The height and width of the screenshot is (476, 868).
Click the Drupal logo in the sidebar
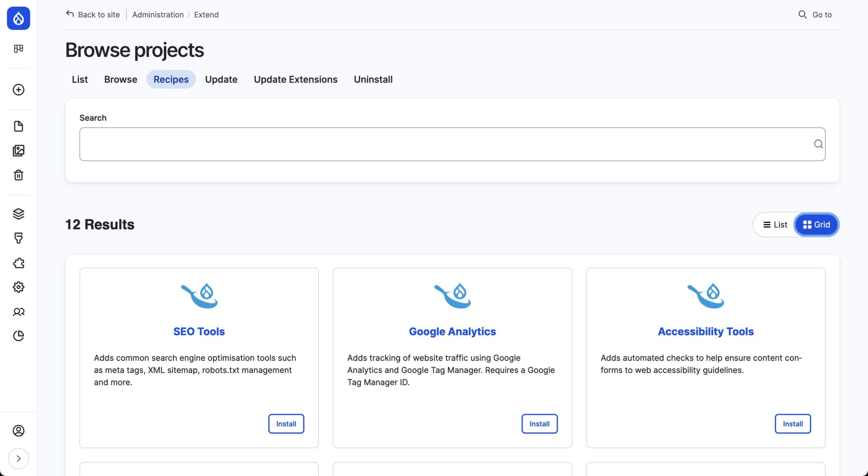(x=19, y=18)
